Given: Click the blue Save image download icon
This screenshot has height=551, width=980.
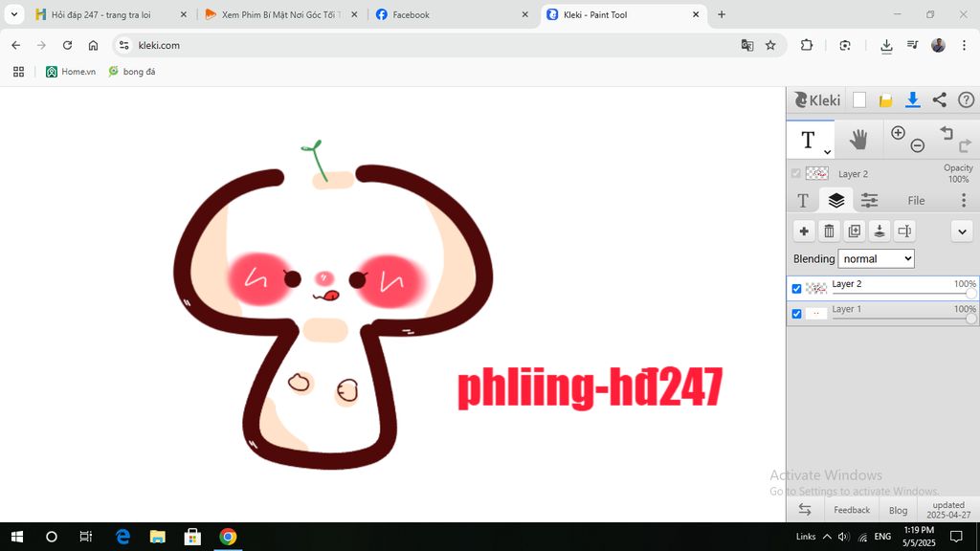Looking at the screenshot, I should 912,99.
